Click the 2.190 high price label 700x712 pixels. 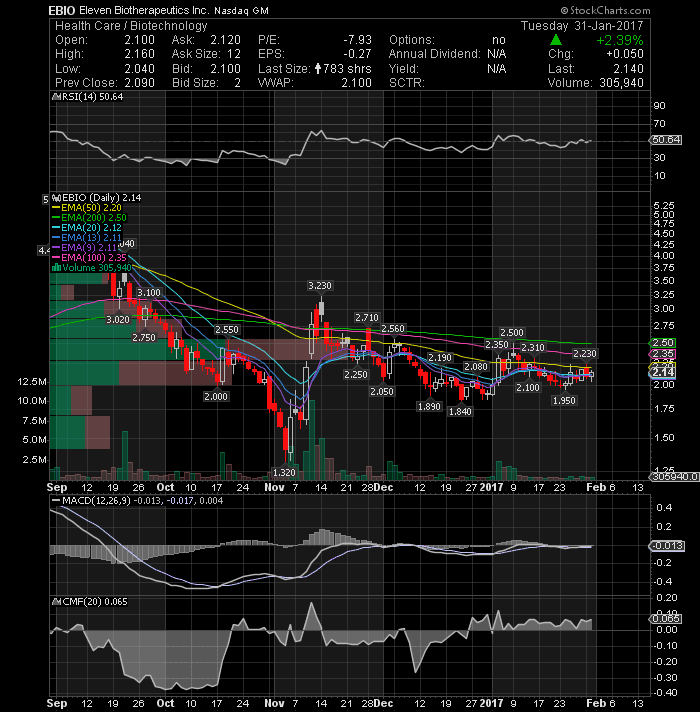pos(440,358)
